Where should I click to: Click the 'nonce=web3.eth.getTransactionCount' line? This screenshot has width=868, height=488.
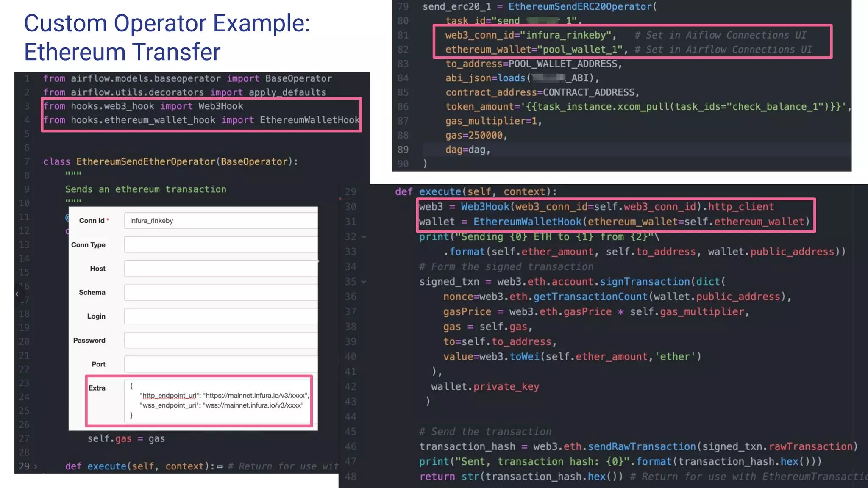[618, 297]
